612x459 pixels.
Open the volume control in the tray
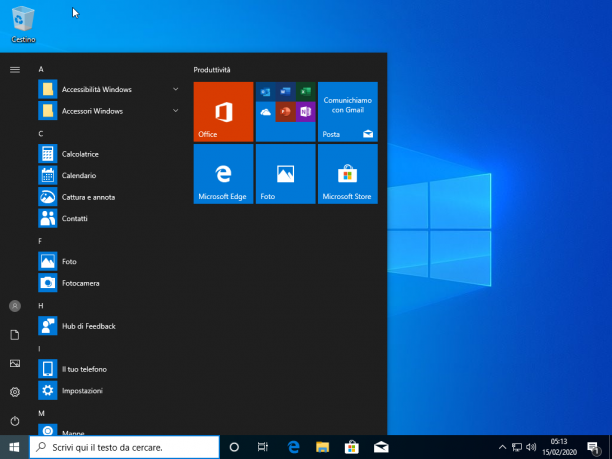pos(530,447)
